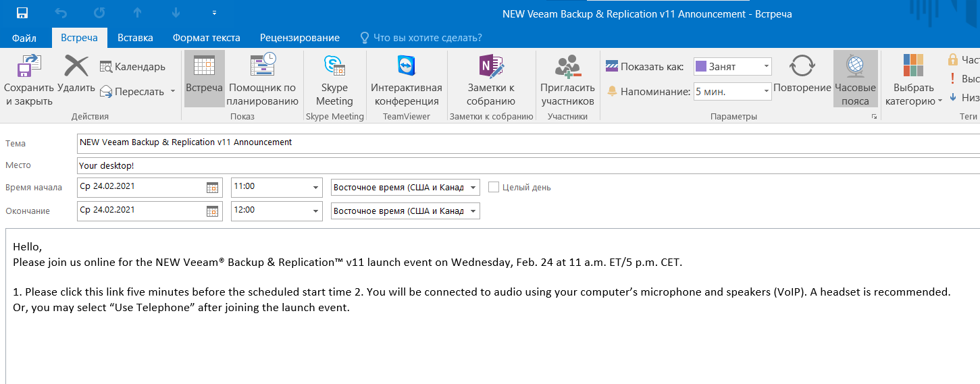
Task: Click the purple Занят color swatch
Action: pos(700,66)
